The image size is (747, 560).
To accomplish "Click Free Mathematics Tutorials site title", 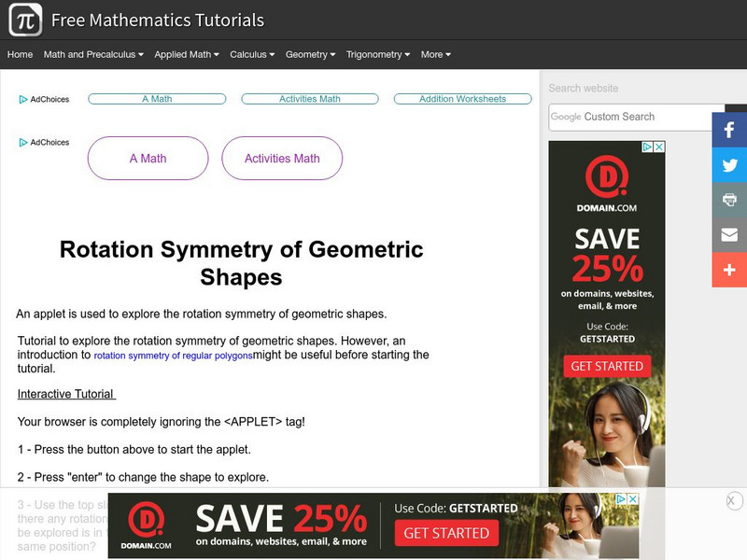I will (158, 20).
